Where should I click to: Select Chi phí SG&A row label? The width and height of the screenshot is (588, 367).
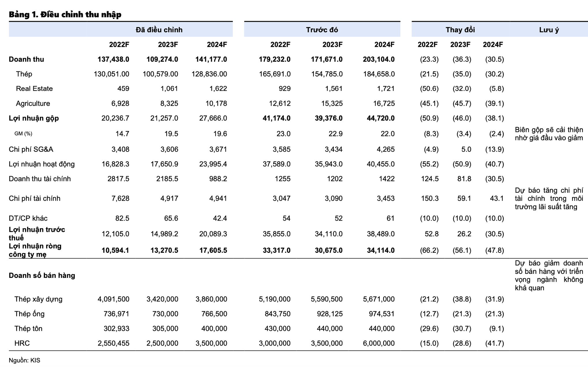31,149
